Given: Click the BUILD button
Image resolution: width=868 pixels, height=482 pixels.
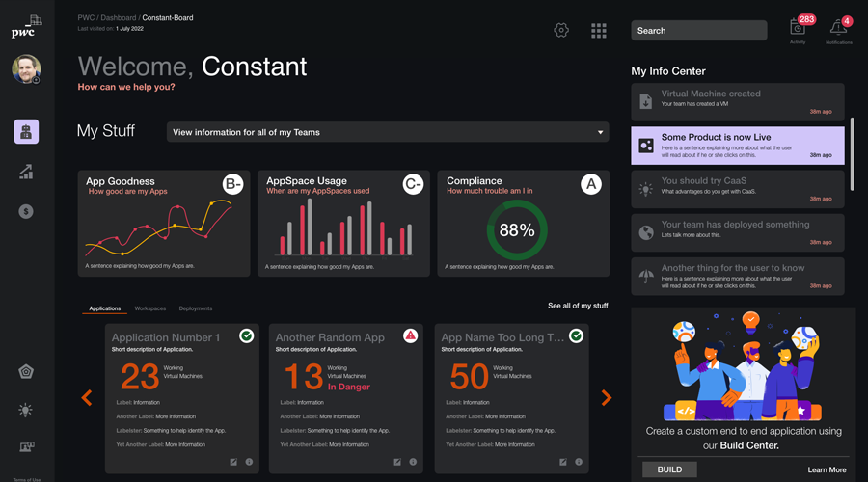Looking at the screenshot, I should coord(669,469).
